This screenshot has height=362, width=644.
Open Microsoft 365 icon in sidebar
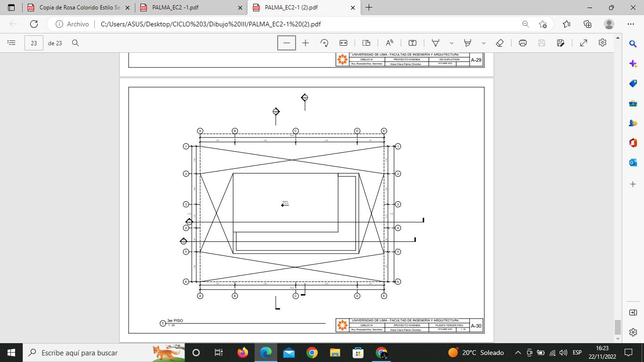[x=633, y=143]
